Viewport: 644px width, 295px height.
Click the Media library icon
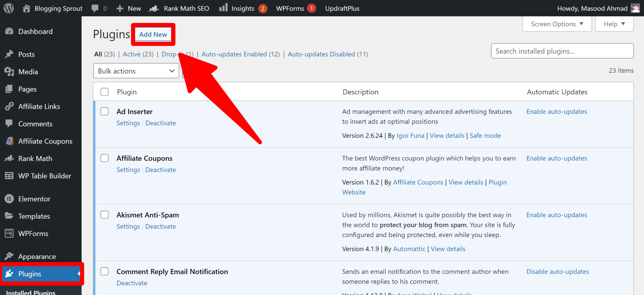pos(9,71)
